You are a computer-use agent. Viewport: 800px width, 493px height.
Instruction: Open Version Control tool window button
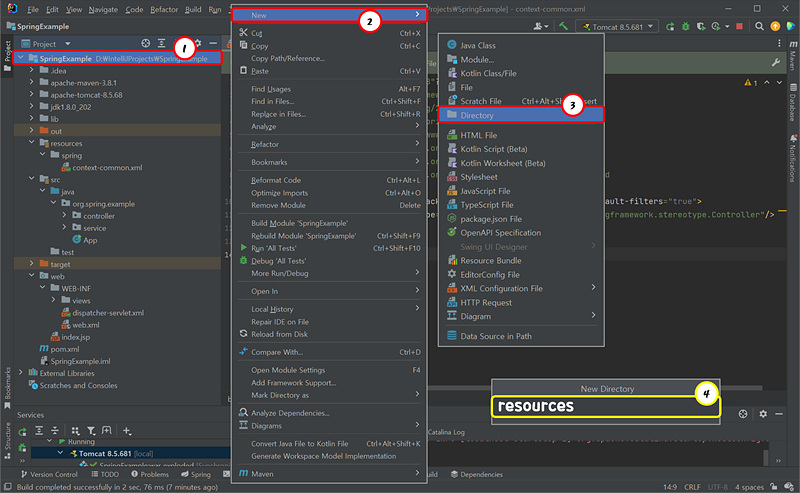49,474
